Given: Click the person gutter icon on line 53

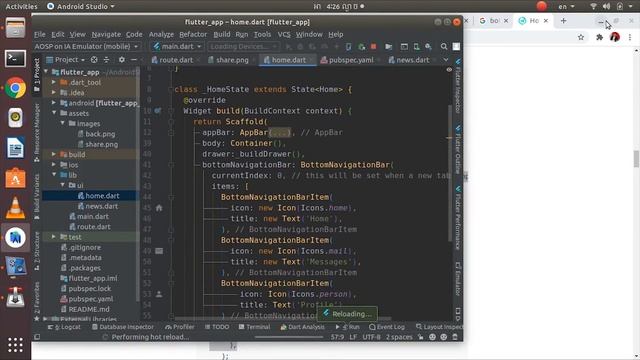Looking at the screenshot, I should [x=159, y=294].
